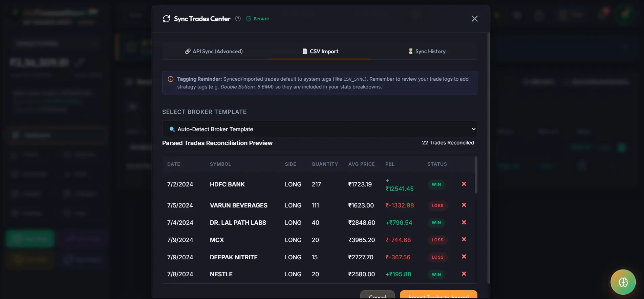Viewport: 644px width, 299px height.
Task: Select the DEEPAK NITRITE symbol cell
Action: point(234,257)
